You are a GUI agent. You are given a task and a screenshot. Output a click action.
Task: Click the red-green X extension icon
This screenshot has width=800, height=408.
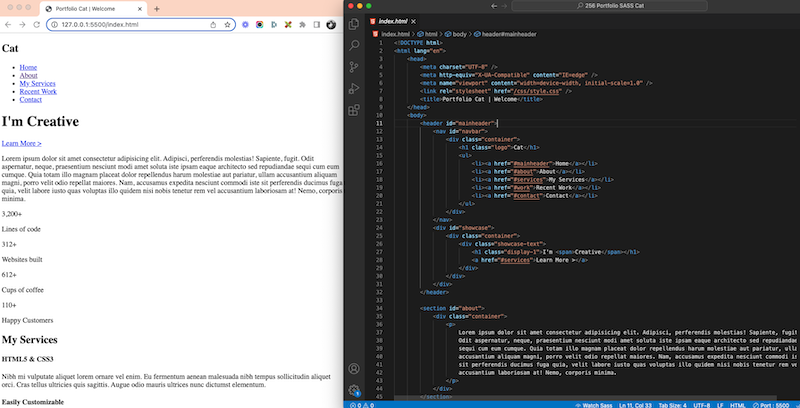(x=288, y=24)
